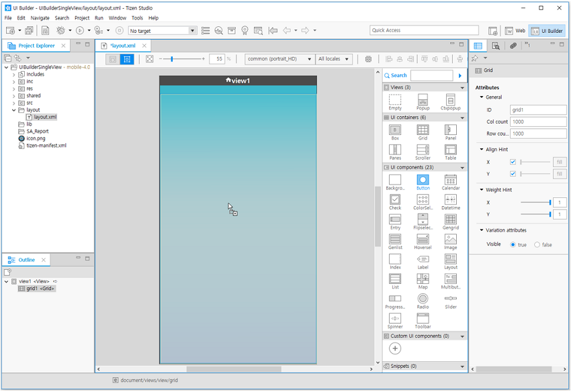Pick the Radio component icon
This screenshot has height=392, width=571.
[x=423, y=299]
